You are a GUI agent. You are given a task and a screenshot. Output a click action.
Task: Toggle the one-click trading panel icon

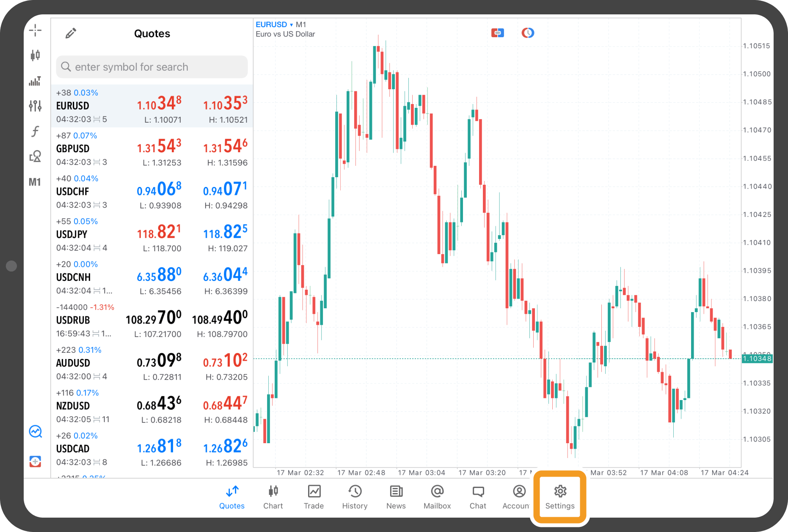(497, 33)
